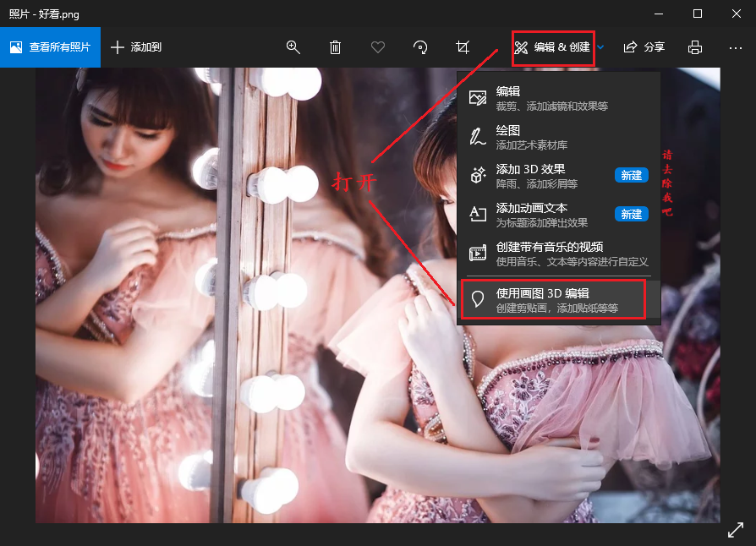The image size is (756, 546).
Task: Choose 编辑 (裁剪、添加滤镜和效果等) menu entry
Action: click(x=558, y=98)
